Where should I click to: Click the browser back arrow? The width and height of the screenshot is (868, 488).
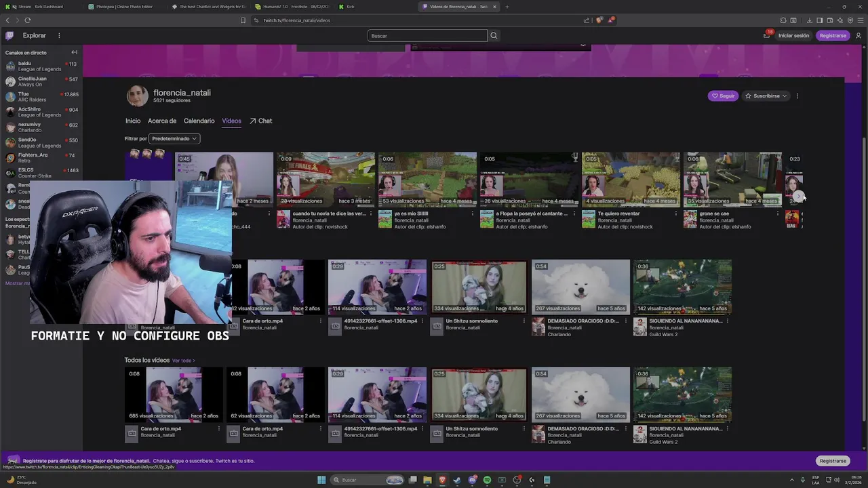(7, 20)
